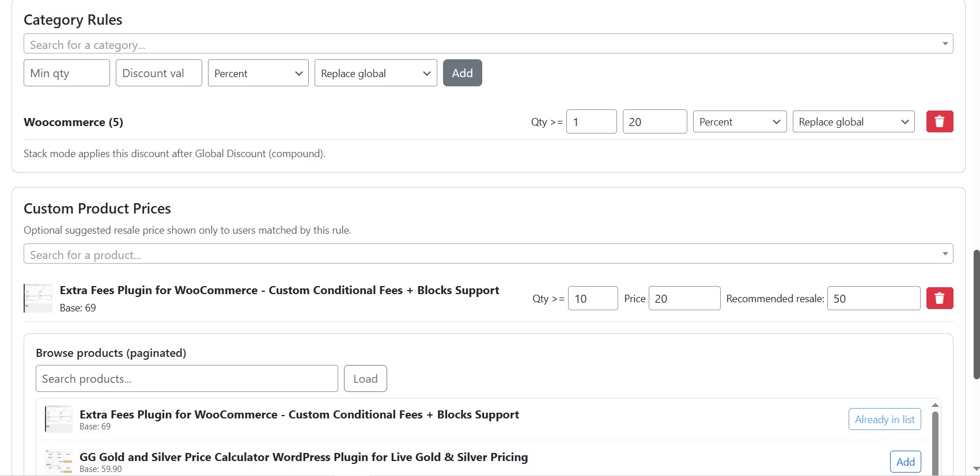Add the GG Gold and Silver Price Calculator product
The height and width of the screenshot is (476, 980).
point(906,462)
